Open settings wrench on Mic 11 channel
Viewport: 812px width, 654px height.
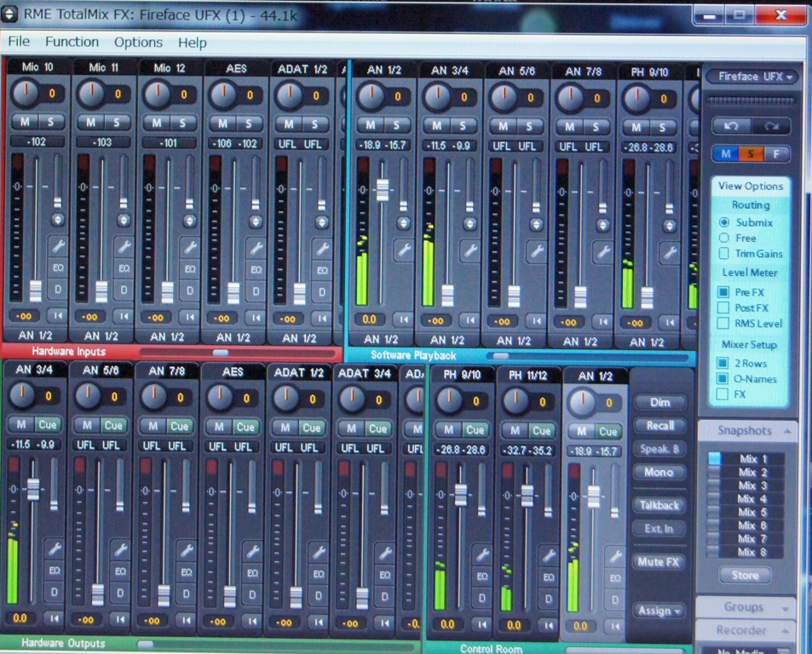click(x=124, y=246)
